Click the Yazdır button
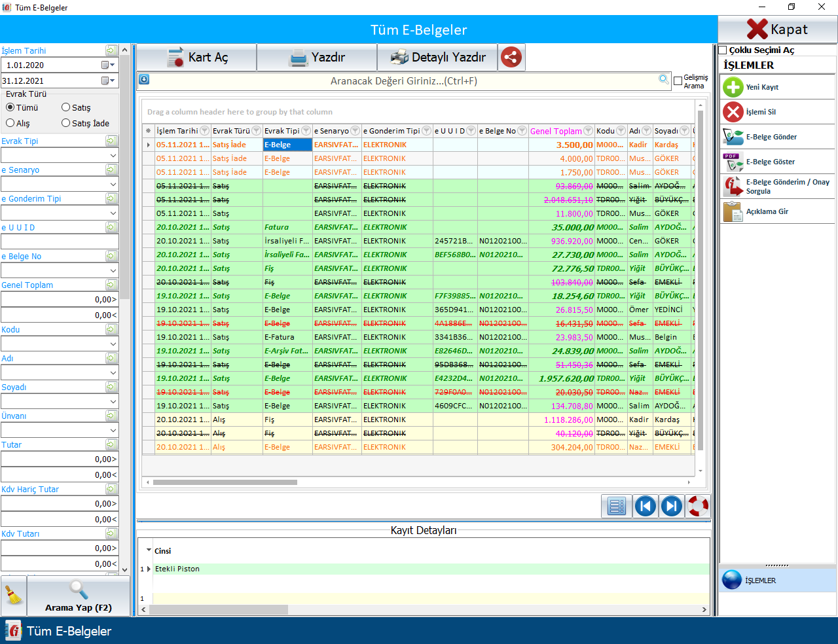This screenshot has height=644, width=838. point(317,58)
